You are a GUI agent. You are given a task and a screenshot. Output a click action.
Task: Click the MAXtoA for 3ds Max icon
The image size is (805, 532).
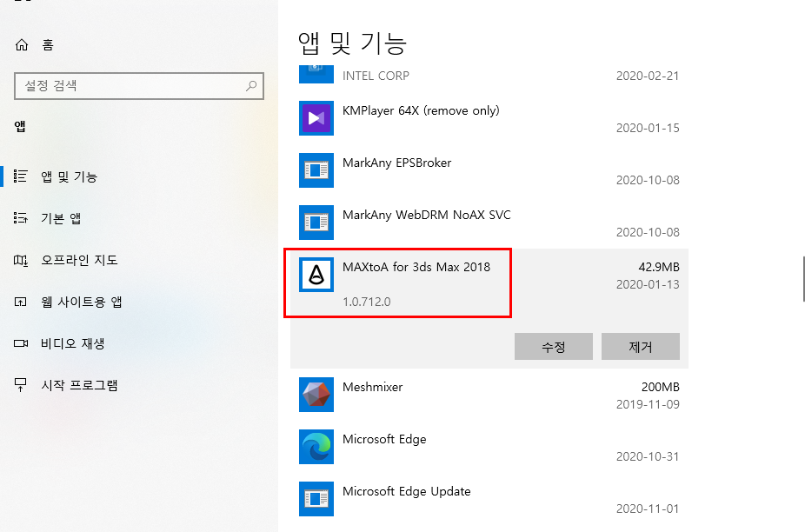[x=316, y=275]
